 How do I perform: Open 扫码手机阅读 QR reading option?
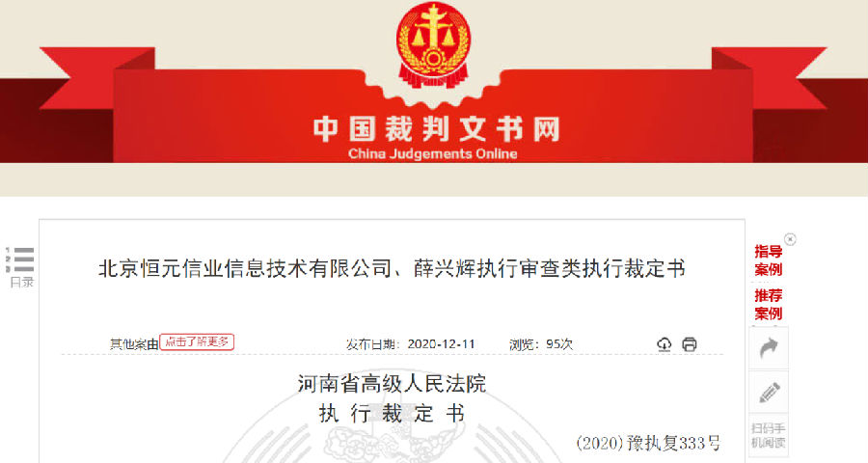tap(769, 435)
